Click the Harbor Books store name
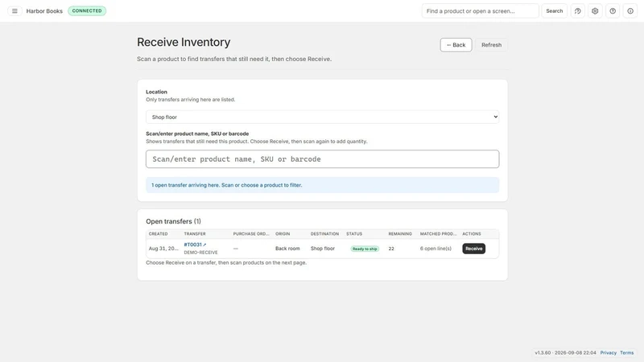 tap(44, 11)
